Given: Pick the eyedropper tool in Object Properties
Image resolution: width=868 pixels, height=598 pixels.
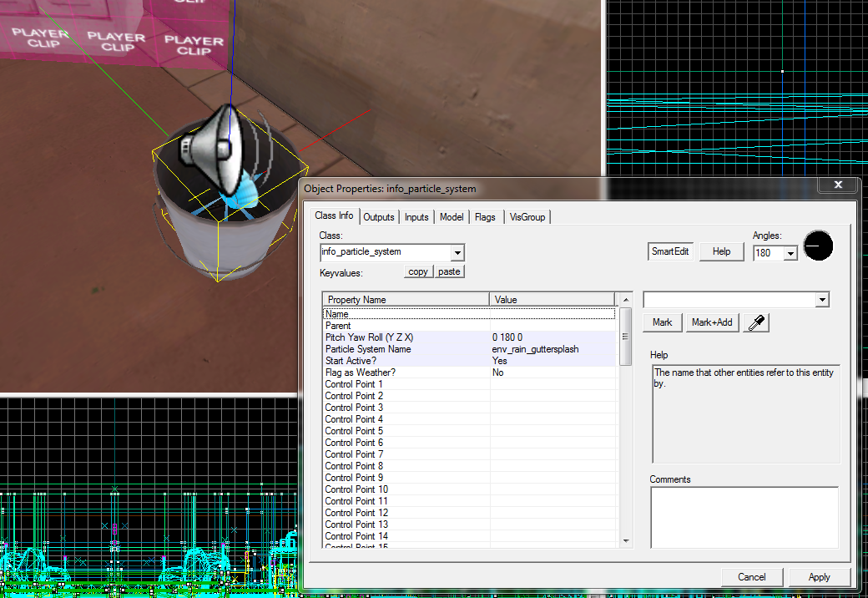Looking at the screenshot, I should click(x=756, y=322).
